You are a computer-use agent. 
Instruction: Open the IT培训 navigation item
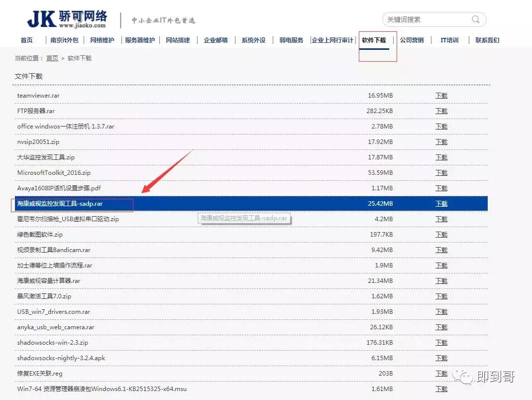(x=448, y=40)
